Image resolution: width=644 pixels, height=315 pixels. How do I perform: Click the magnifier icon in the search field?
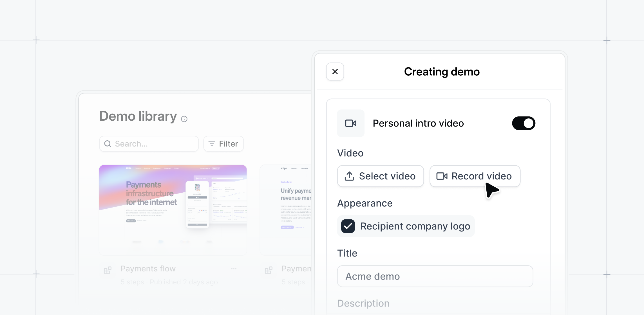(x=108, y=144)
